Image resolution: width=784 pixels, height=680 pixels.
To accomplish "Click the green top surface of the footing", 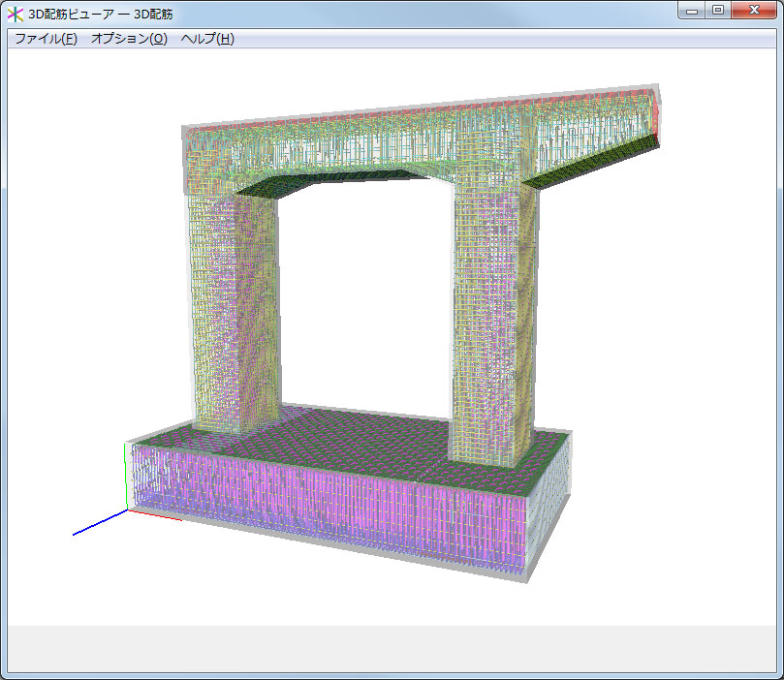I will pos(368,436).
